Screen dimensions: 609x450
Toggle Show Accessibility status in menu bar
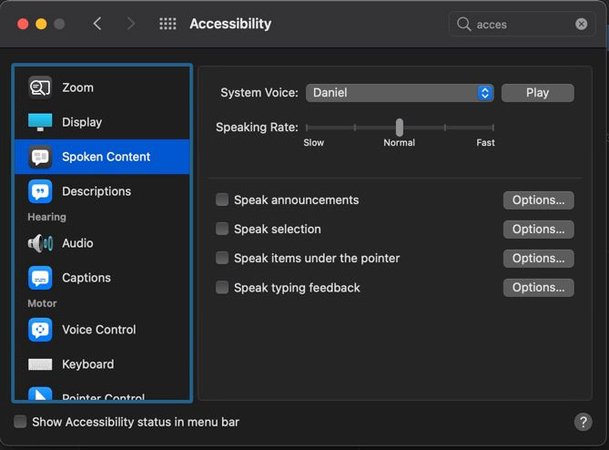point(20,422)
